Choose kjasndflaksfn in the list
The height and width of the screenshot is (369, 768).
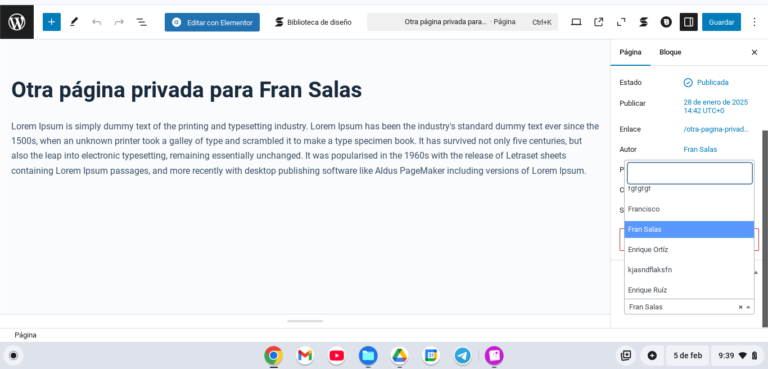(689, 270)
